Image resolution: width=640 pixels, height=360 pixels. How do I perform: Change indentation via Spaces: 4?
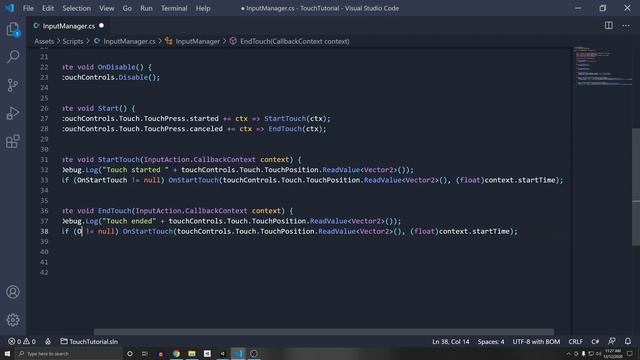[491, 341]
